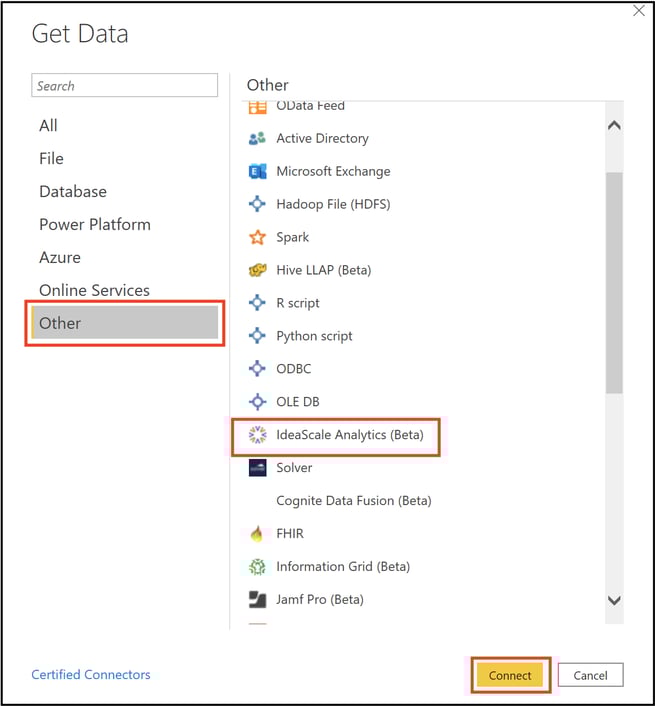Select Hadoop File (HDFS) text label
This screenshot has height=706, width=655.
pos(333,204)
